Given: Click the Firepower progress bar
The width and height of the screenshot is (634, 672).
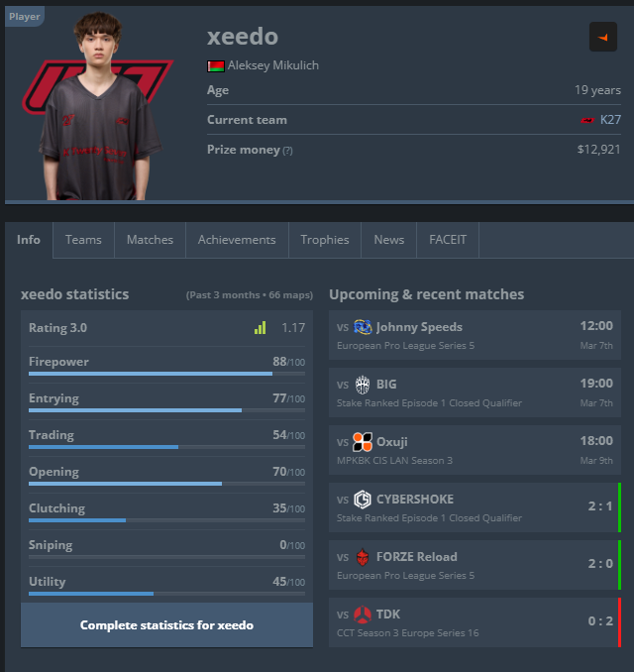Looking at the screenshot, I should pyautogui.click(x=166, y=374).
